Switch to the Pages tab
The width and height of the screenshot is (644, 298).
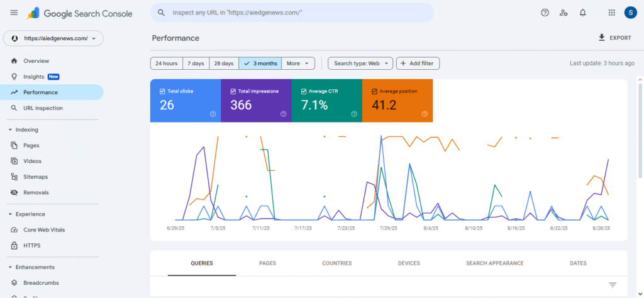pyautogui.click(x=267, y=263)
